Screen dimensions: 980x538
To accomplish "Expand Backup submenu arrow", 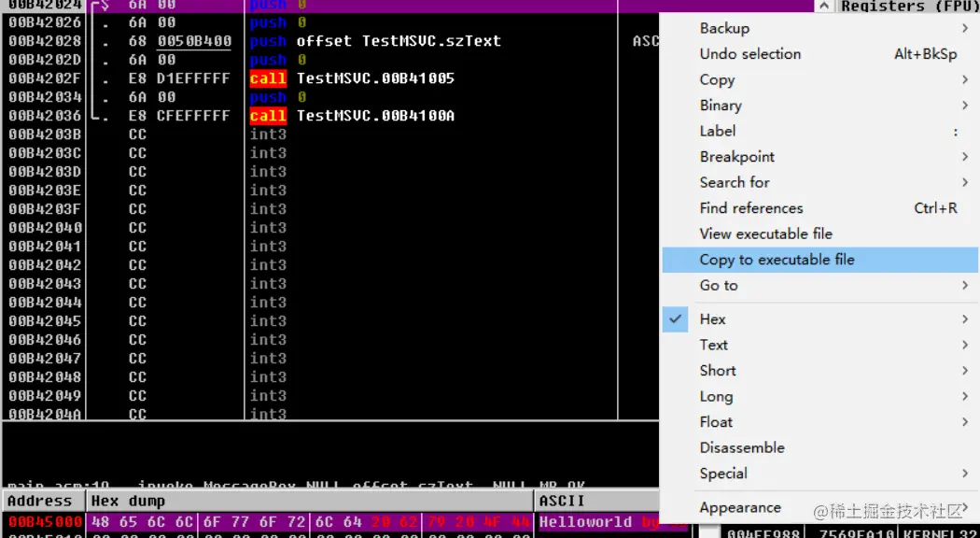I will (965, 28).
